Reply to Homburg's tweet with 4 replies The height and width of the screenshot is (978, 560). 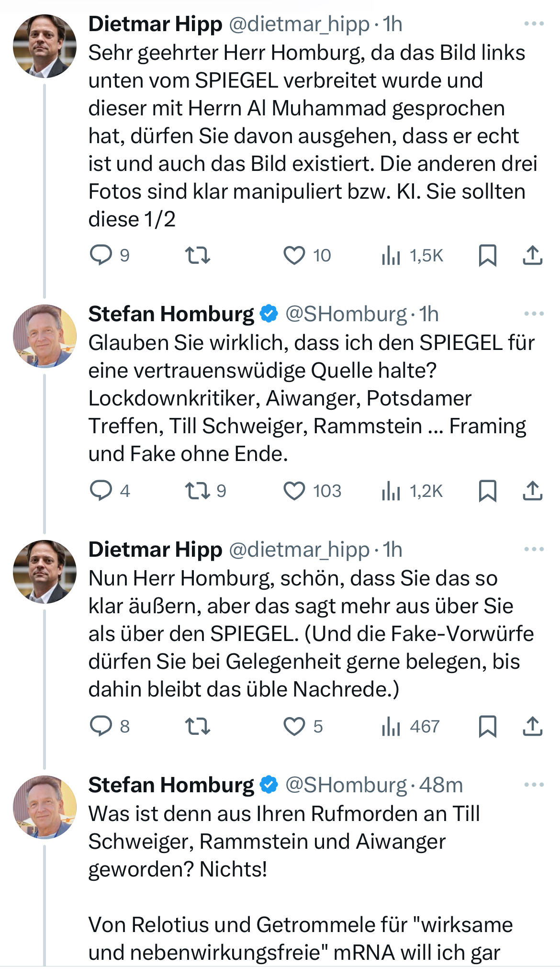pos(101,491)
